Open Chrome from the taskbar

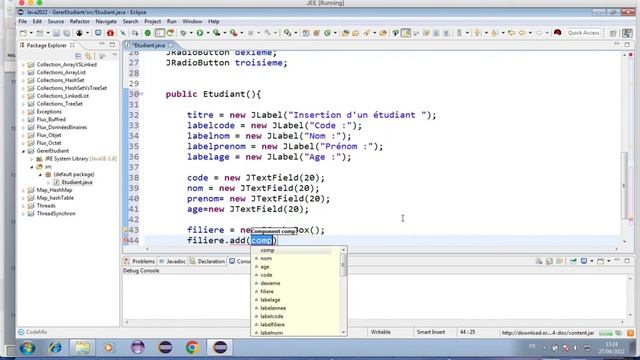click(192, 347)
